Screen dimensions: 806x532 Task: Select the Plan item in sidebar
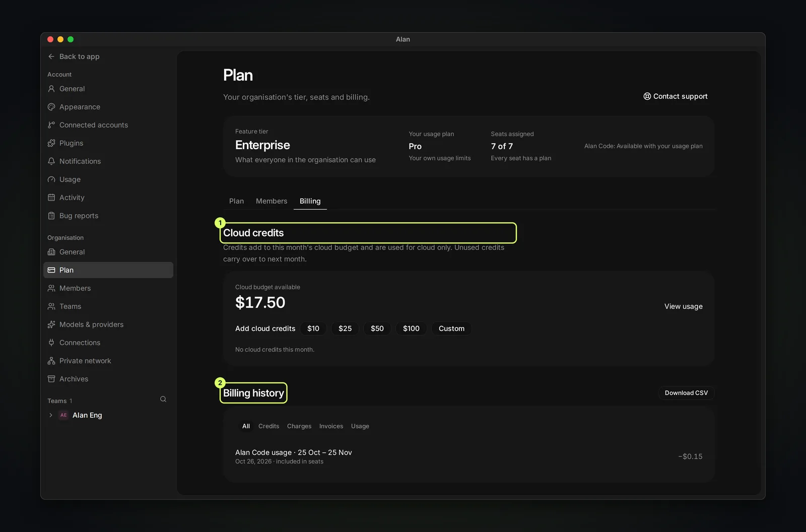108,270
